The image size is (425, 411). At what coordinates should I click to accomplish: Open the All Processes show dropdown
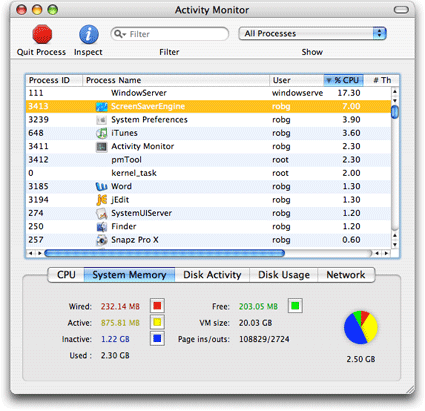[x=312, y=34]
